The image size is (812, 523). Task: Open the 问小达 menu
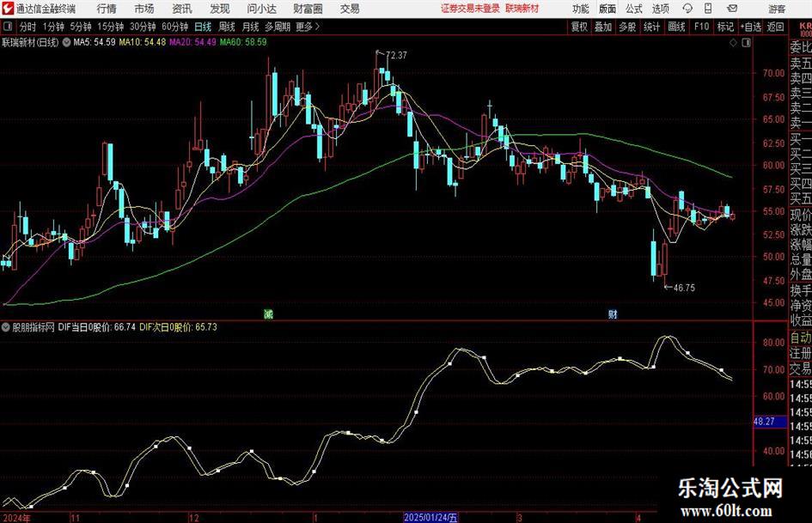(x=261, y=9)
